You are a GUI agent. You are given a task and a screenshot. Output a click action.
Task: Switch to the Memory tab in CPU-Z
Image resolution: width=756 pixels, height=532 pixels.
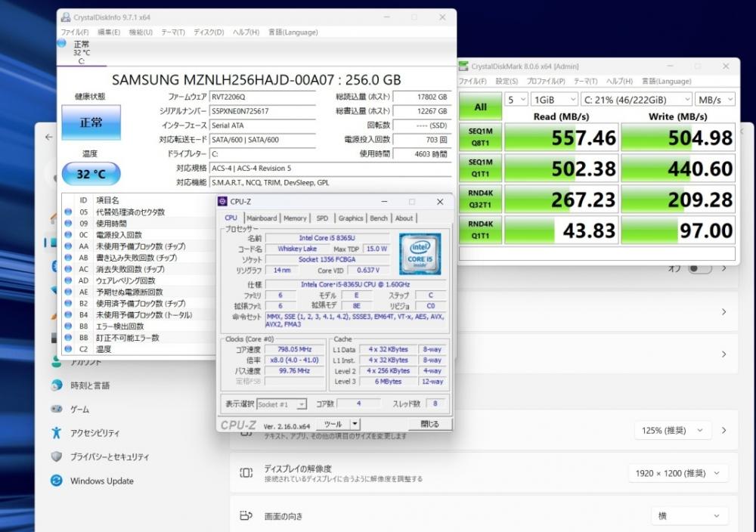pos(295,218)
